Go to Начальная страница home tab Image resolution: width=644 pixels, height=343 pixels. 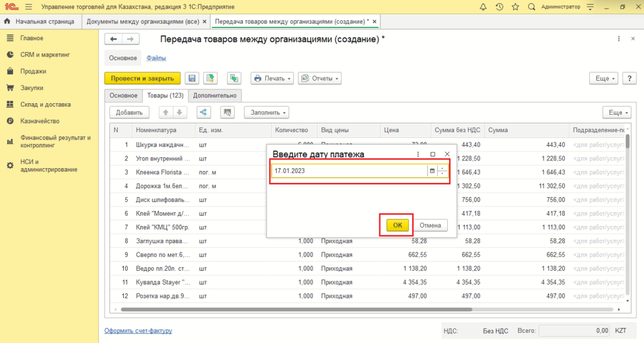tap(40, 21)
